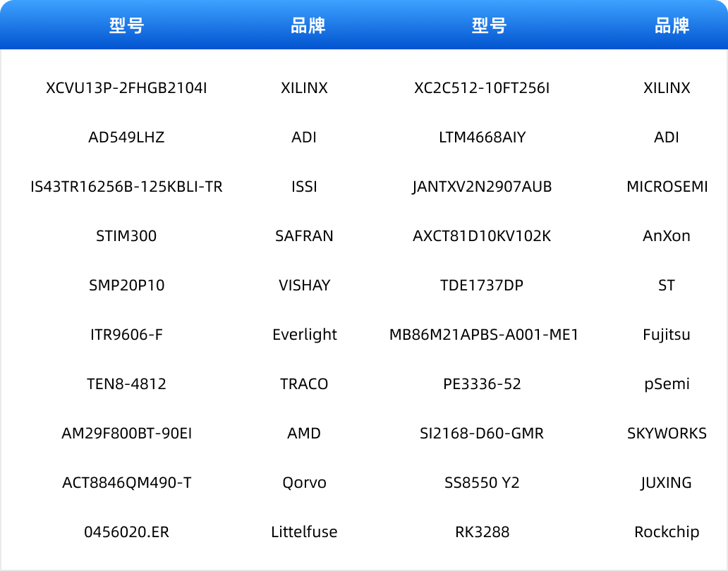Image resolution: width=728 pixels, height=571 pixels.
Task: Open AM29F800BT-90EI part details
Action: tap(126, 434)
